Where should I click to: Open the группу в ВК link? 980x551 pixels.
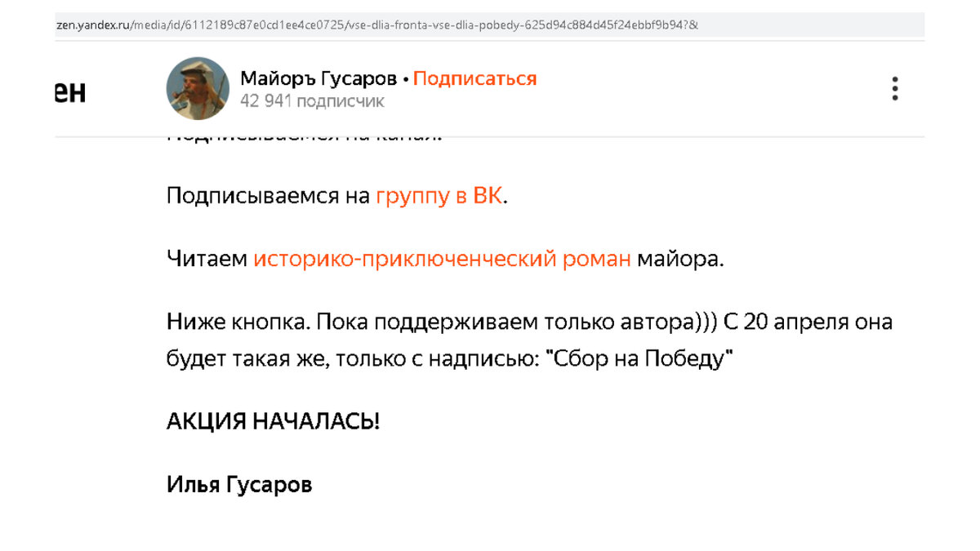(439, 195)
